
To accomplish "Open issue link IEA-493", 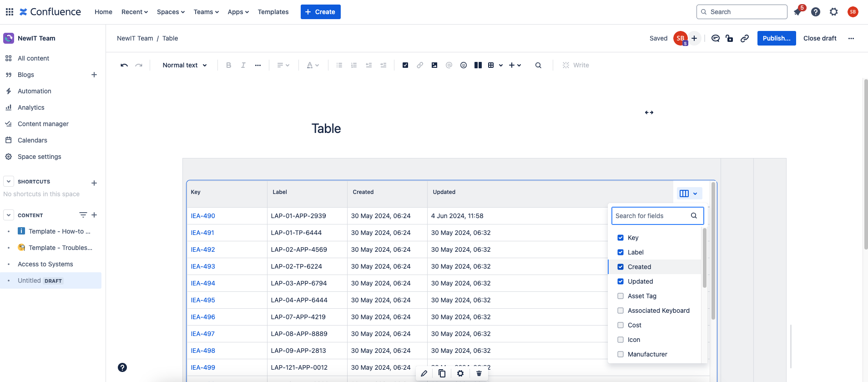I will coord(203,266).
